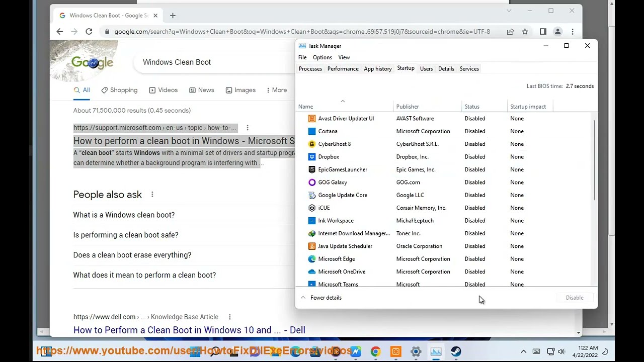Select the Videos search filter
This screenshot has width=644, height=362.
pos(164,90)
